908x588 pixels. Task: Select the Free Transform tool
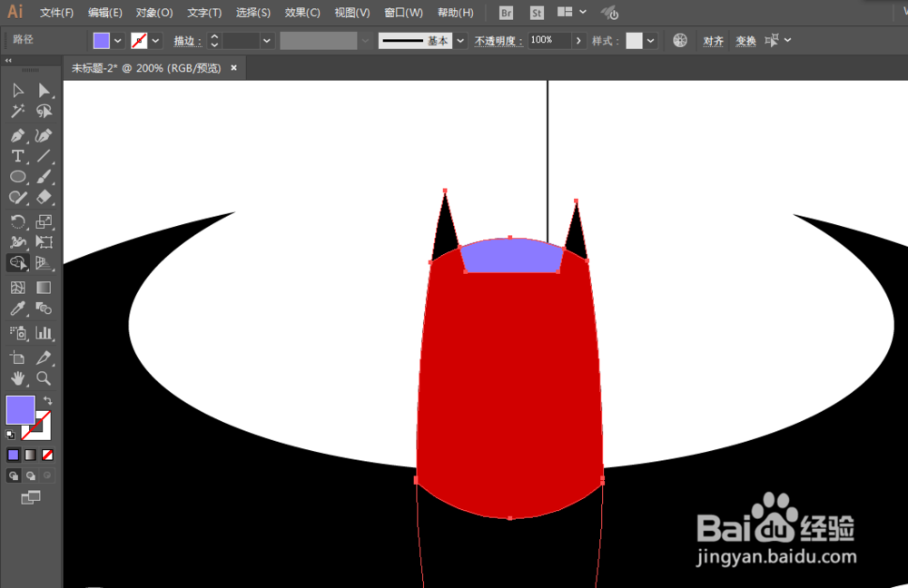[44, 242]
